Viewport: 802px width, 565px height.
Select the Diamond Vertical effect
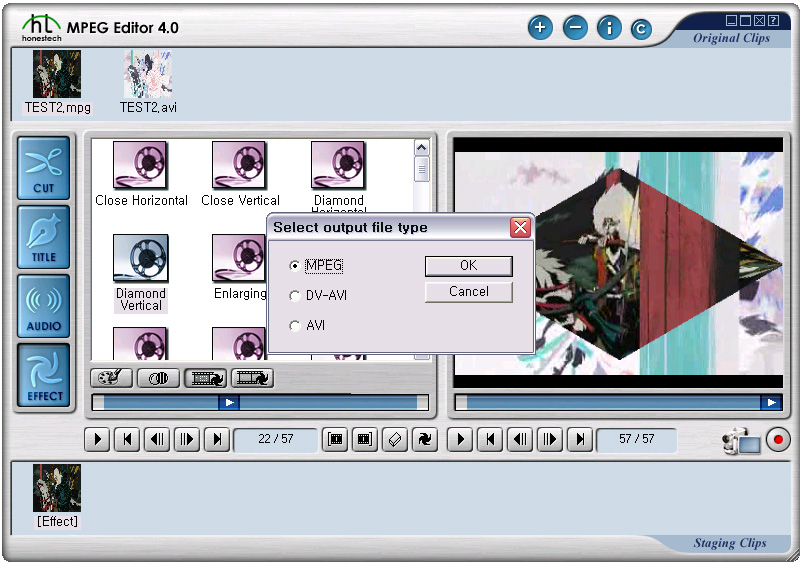click(141, 273)
